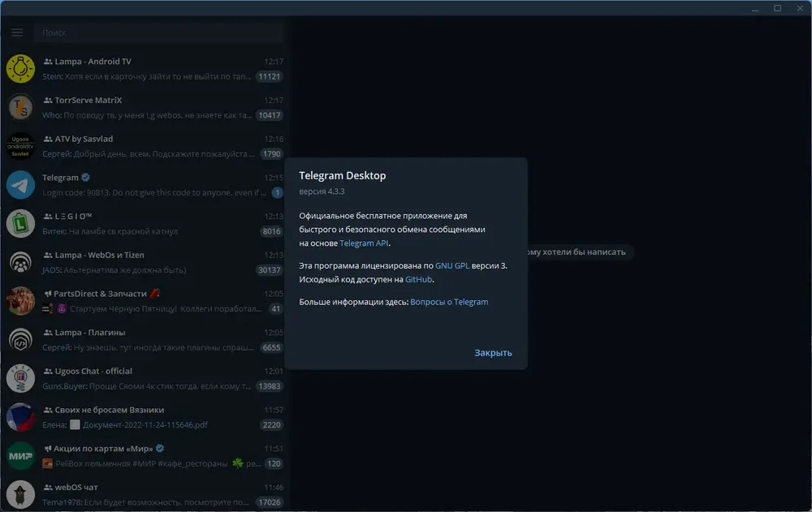Select the Lampa - Плагины chat title
The image size is (812, 512).
coord(89,333)
